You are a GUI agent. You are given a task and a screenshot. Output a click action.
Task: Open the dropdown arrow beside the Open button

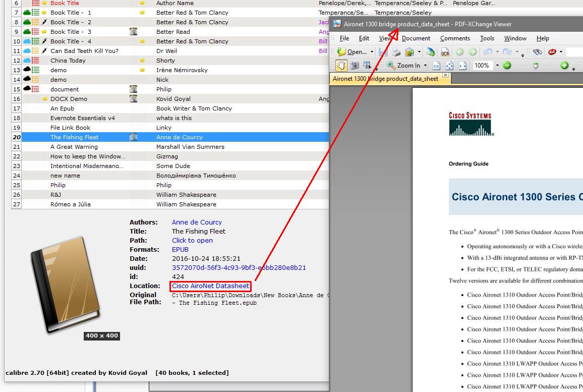point(372,52)
